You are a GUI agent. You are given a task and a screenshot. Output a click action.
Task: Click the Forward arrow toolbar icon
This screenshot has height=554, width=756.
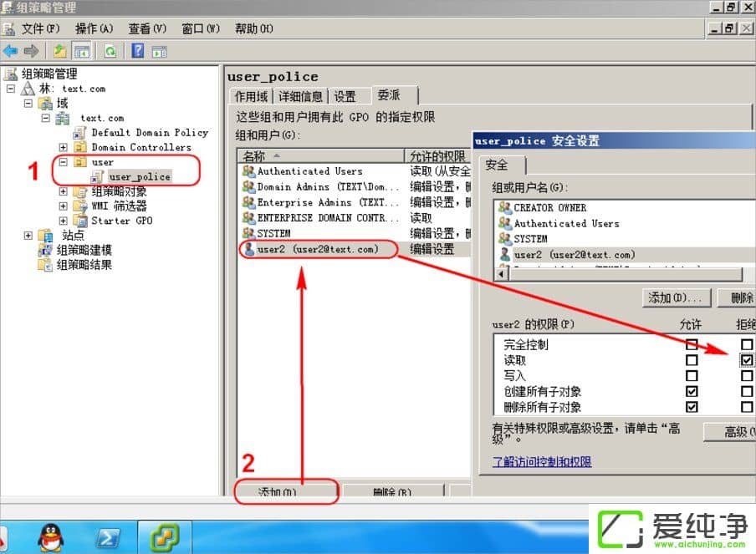click(31, 51)
